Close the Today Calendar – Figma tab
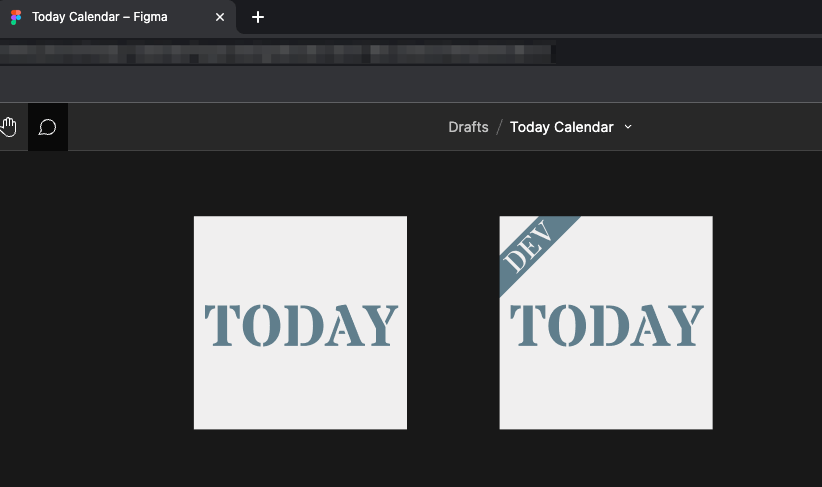 (x=220, y=17)
